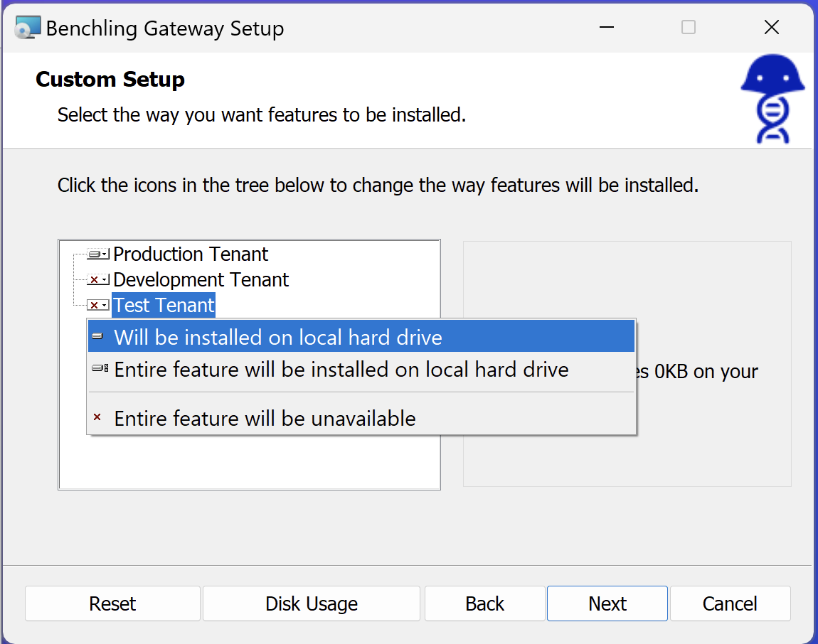Click the Benchling DNA mascot logo
Screen dimensions: 818x644
(x=772, y=98)
